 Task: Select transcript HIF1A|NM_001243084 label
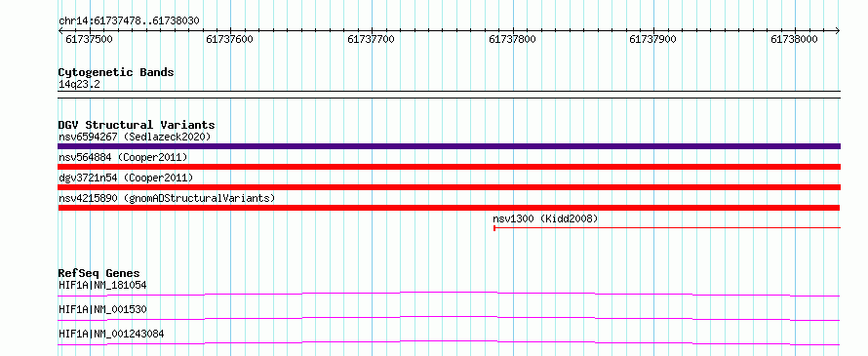point(111,334)
